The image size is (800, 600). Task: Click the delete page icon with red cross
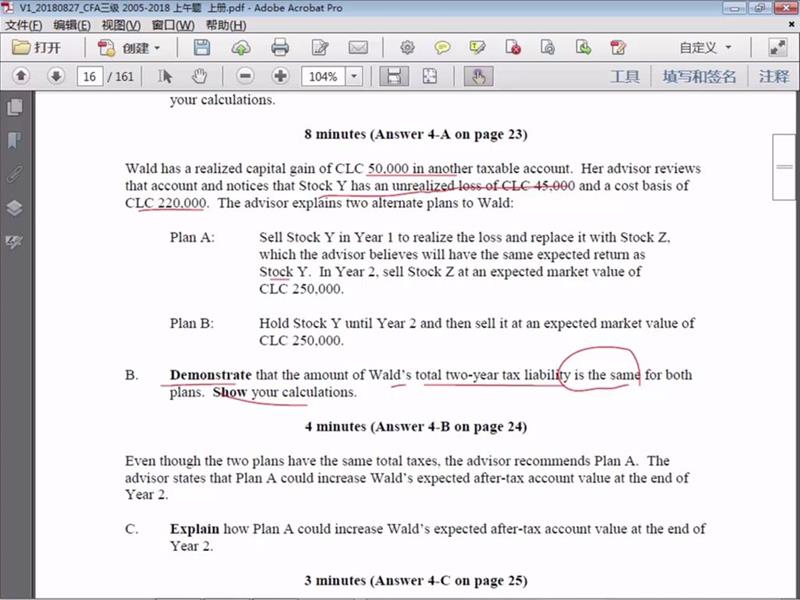pyautogui.click(x=513, y=48)
